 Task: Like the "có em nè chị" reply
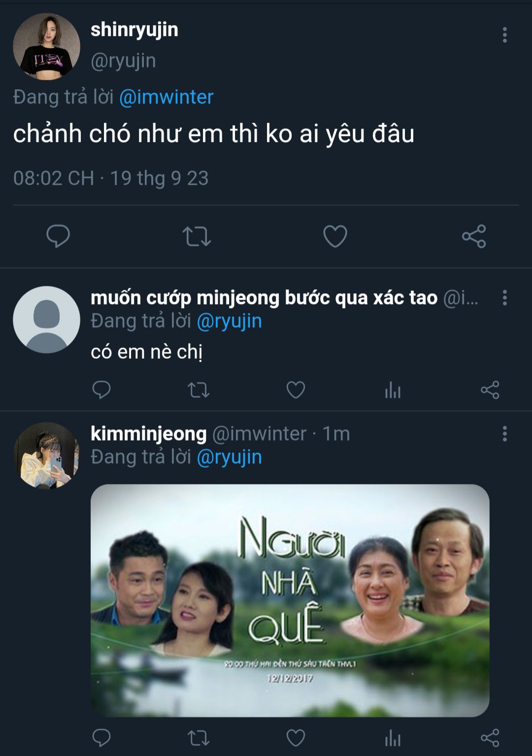coord(296,390)
